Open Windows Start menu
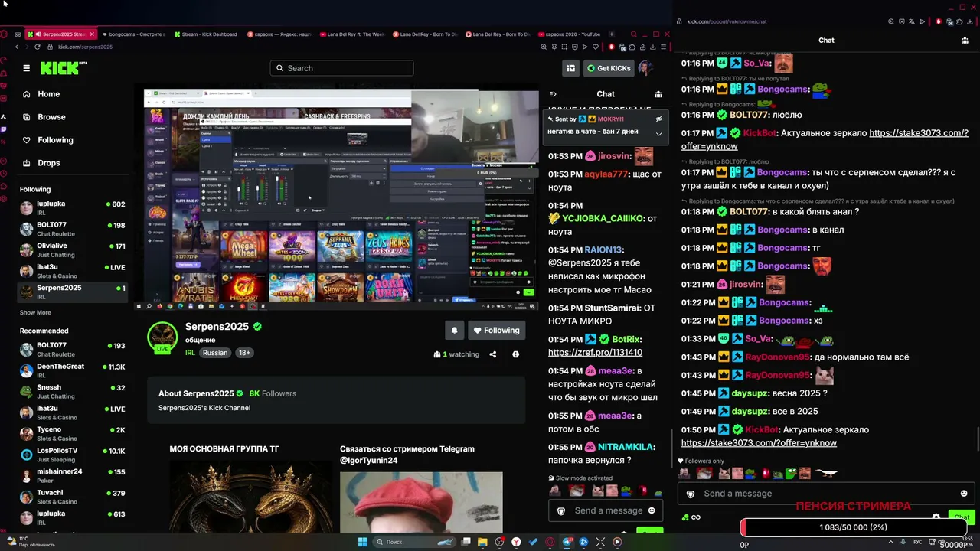Viewport: 980px width, 551px height. [x=363, y=542]
